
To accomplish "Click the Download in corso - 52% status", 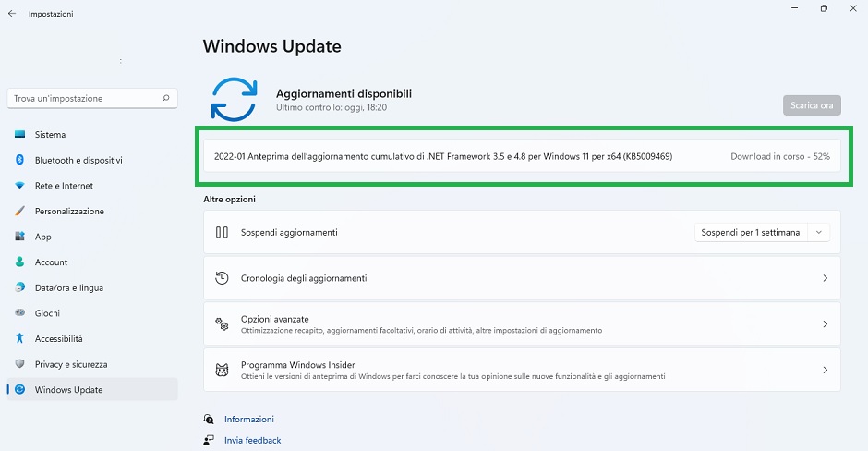I will (780, 156).
